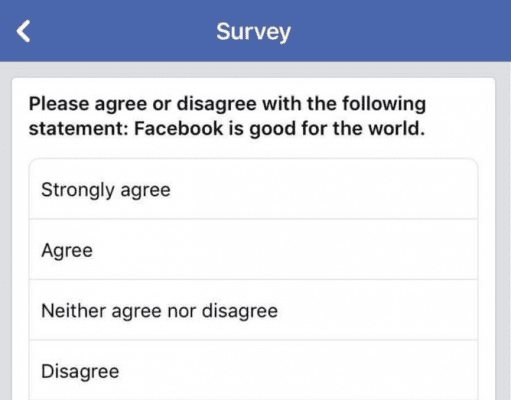Tap the back arrow in the header
Viewport: 511px width, 400px height.
pos(23,31)
